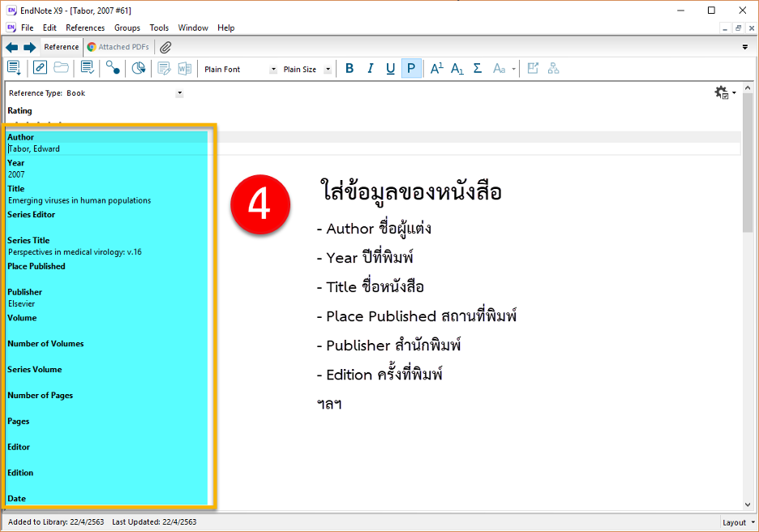Viewport: 759px width, 532px height.
Task: Toggle Bold formatting
Action: [x=349, y=69]
